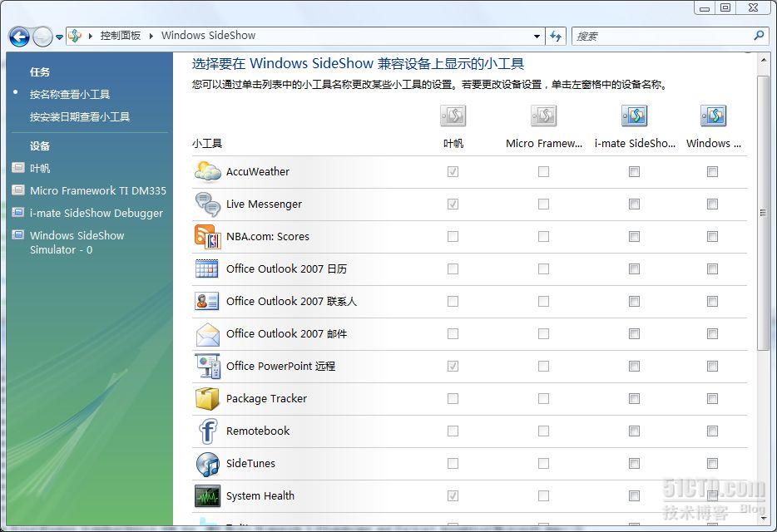Click the i-mate SideSho... column device icon
777x532 pixels.
click(x=634, y=116)
